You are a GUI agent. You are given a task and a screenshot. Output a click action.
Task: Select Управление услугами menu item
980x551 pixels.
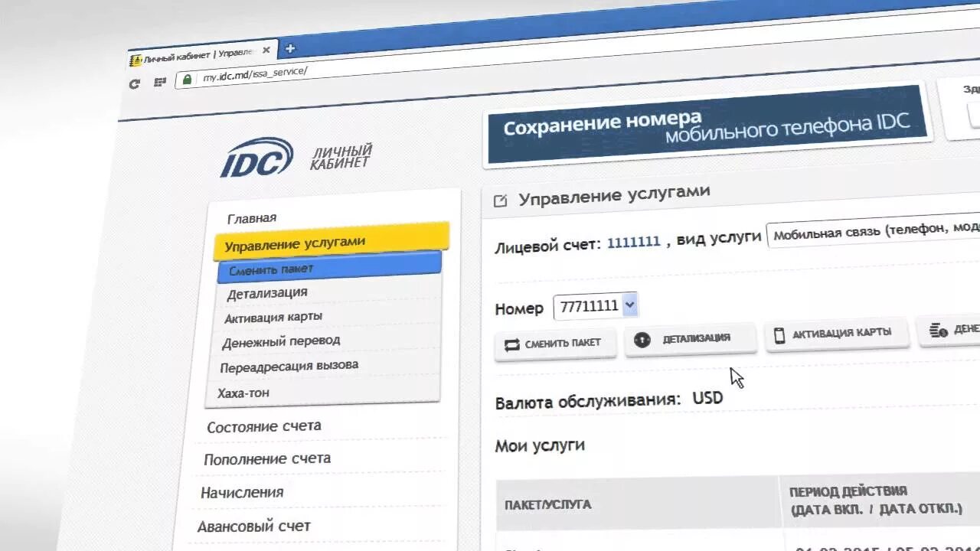click(332, 241)
